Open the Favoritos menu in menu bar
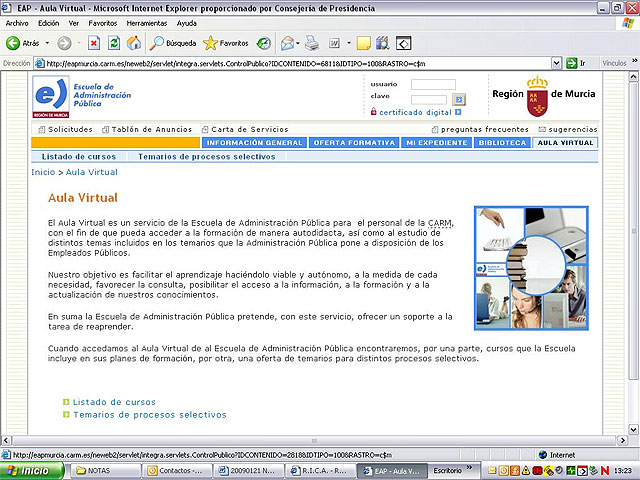Image resolution: width=640 pixels, height=480 pixels. (103, 23)
